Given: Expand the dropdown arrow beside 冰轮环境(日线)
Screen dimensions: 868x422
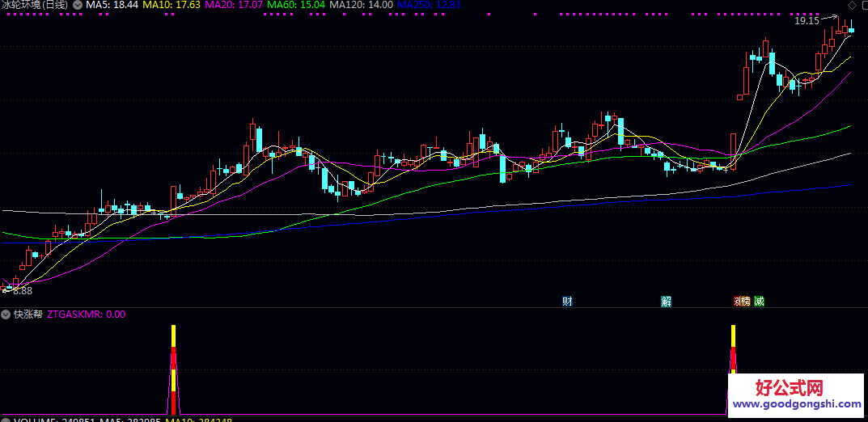Looking at the screenshot, I should click(x=77, y=5).
